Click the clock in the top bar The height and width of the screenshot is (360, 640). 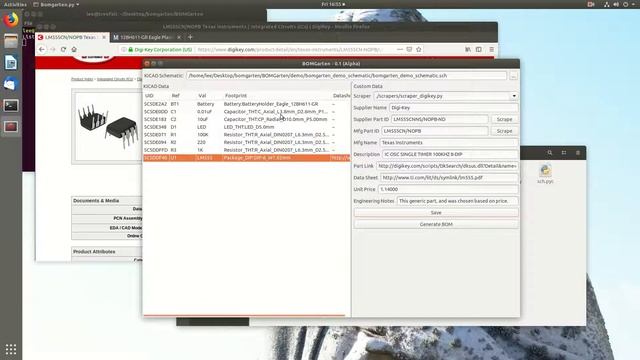coord(333,4)
